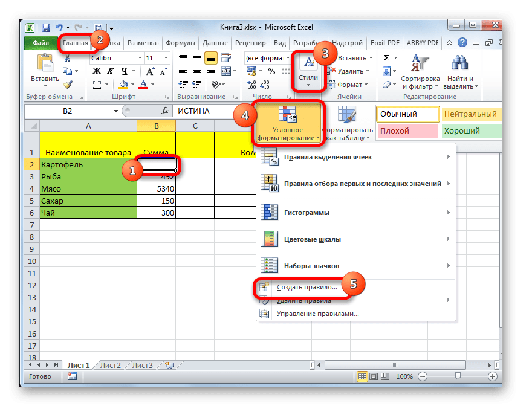This screenshot has width=532, height=406.
Task: Switch to the Формулы ribbon tab
Action: tap(180, 43)
